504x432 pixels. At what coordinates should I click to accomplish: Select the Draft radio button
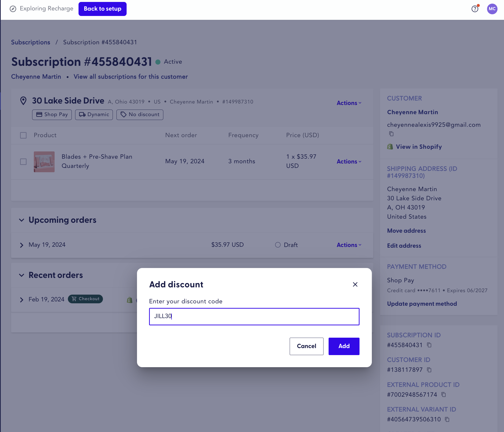[x=278, y=245]
